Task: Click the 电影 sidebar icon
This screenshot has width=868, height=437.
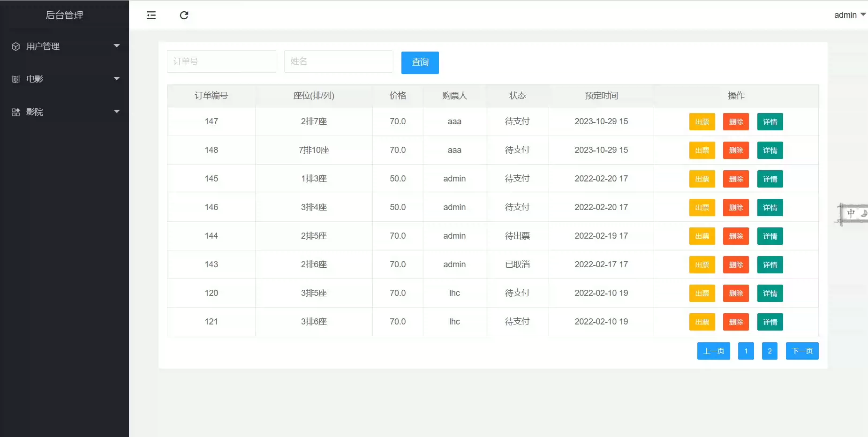Action: (x=16, y=79)
